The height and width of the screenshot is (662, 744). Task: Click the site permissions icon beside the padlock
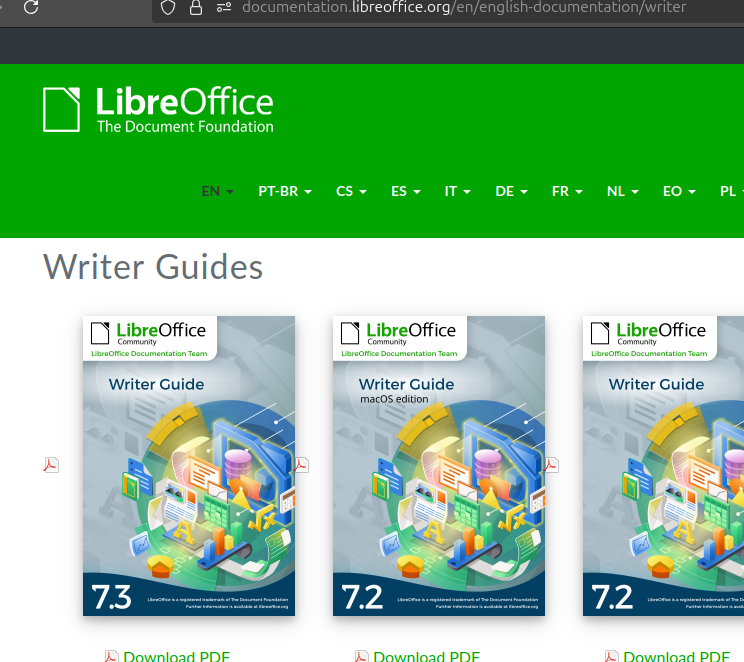coord(224,7)
